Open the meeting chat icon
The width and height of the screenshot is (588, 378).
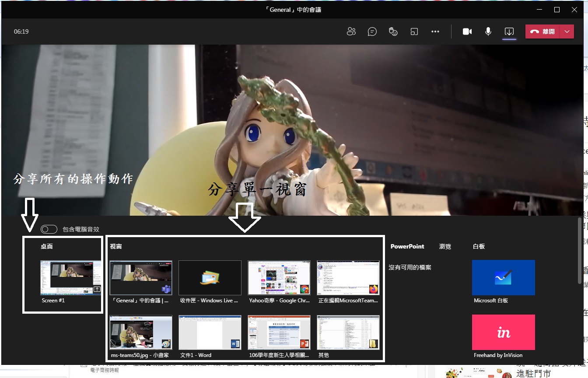pyautogui.click(x=372, y=31)
